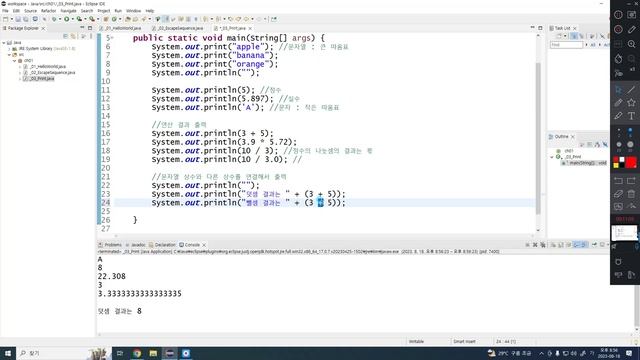Click the Debug bug icon in toolbar

(53, 19)
